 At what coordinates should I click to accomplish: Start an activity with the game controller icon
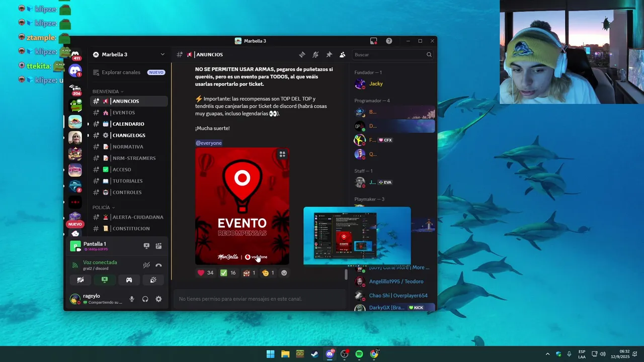pos(129,280)
